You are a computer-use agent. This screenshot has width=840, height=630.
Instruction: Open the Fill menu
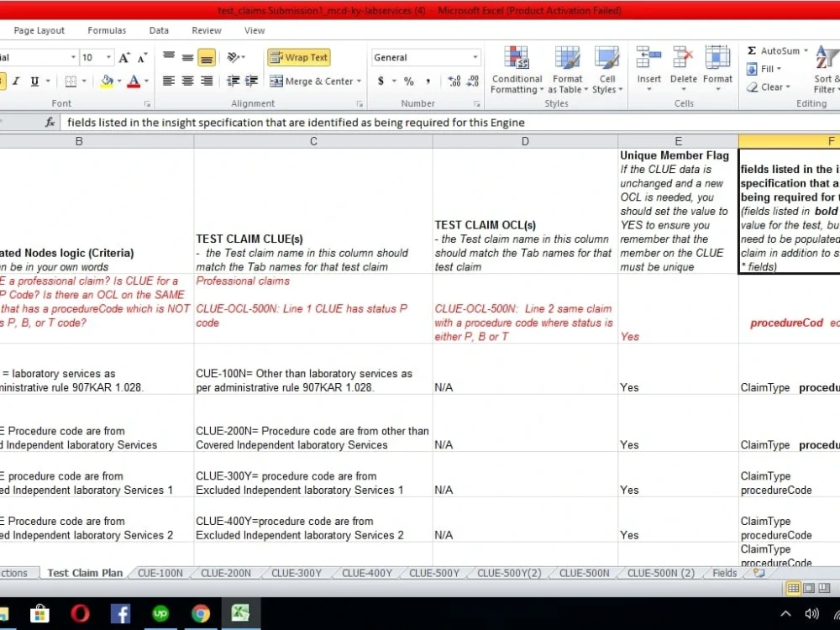764,69
